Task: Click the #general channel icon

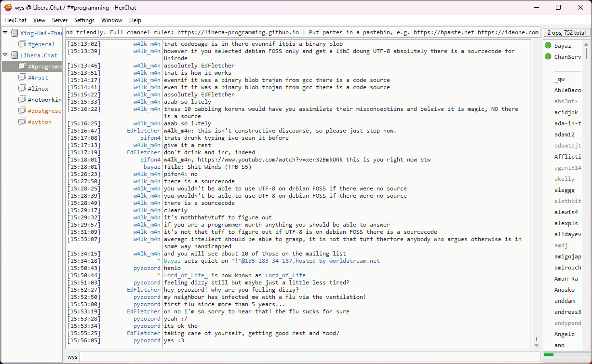Action: point(22,44)
